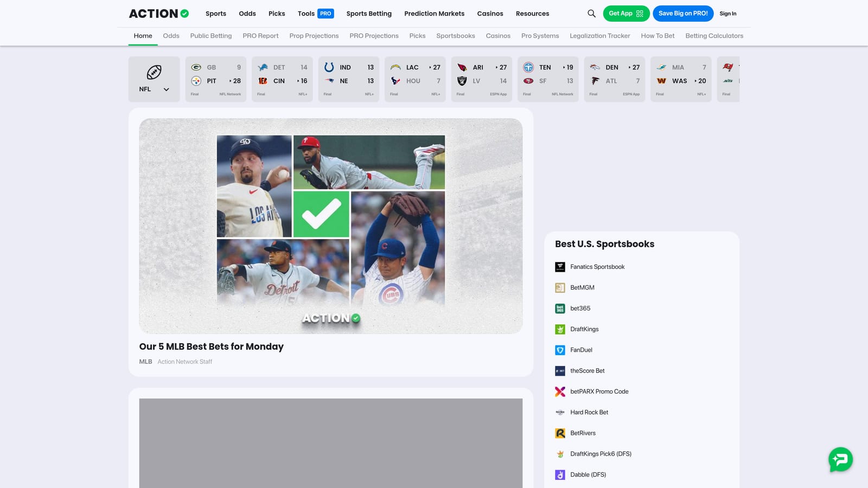Open the Sports Betting menu
Screen dimensions: 868x488
[x=369, y=14]
